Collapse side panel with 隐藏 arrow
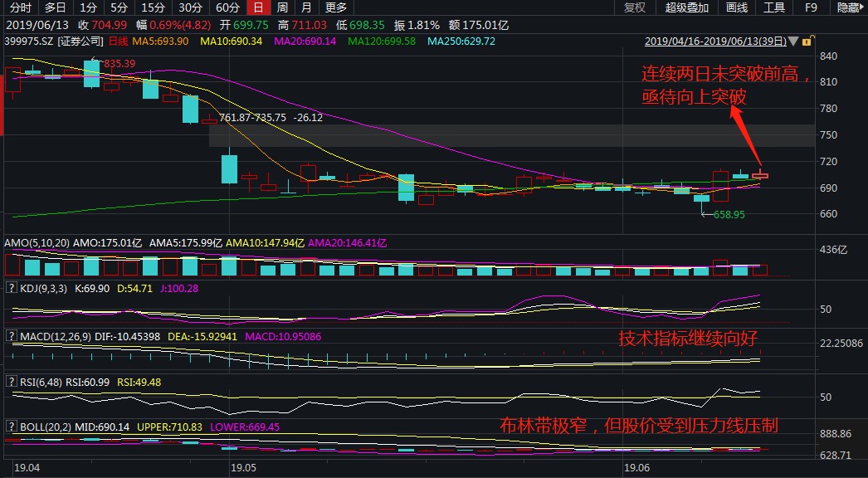The image size is (868, 478). click(851, 7)
